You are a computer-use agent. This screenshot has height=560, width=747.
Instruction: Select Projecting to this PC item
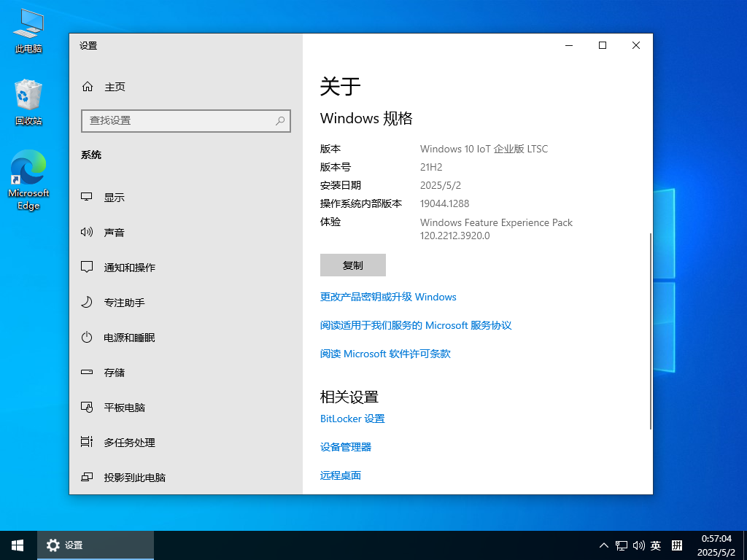coord(134,478)
